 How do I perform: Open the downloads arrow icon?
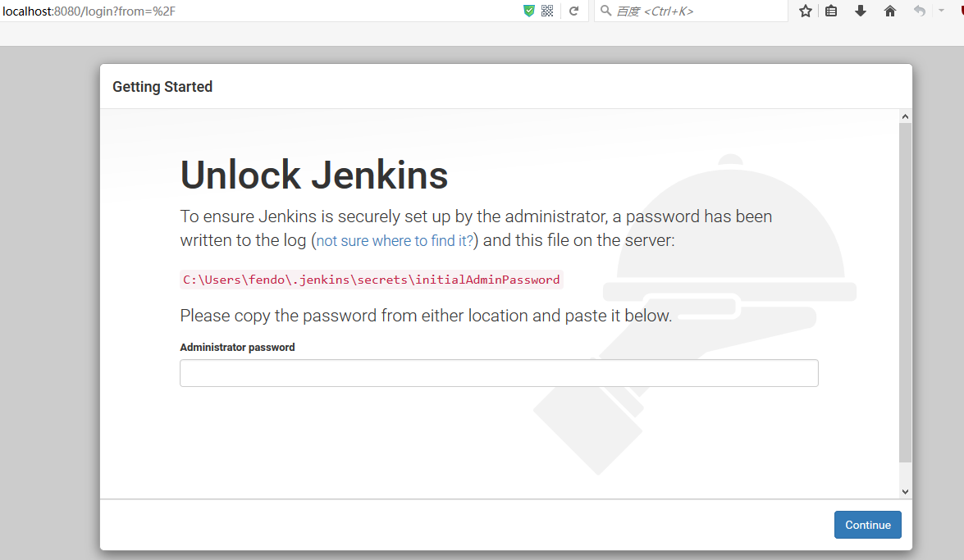(861, 11)
